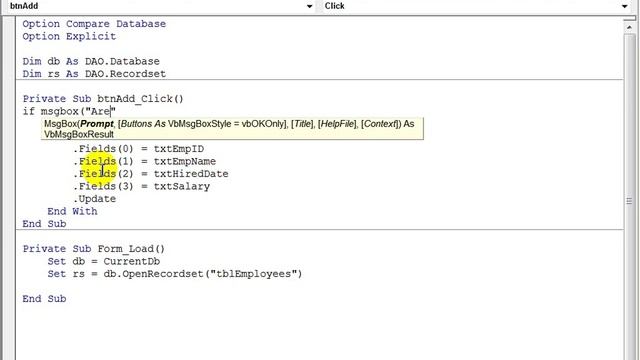The height and width of the screenshot is (360, 640).
Task: Click 'End Sub' after End With
Action: click(x=44, y=224)
